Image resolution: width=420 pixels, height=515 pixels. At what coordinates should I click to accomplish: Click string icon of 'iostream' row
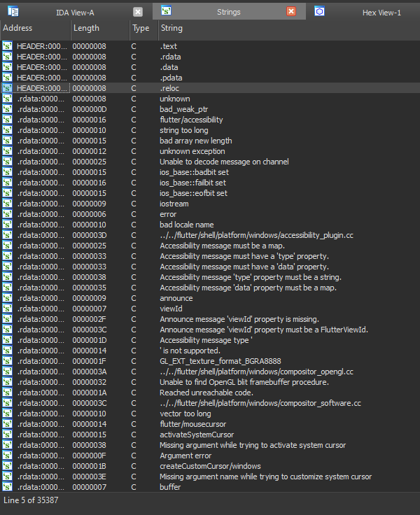click(7, 204)
